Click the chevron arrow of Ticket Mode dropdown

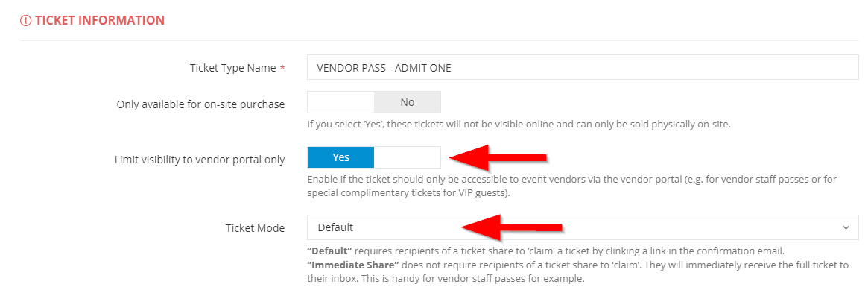point(846,228)
